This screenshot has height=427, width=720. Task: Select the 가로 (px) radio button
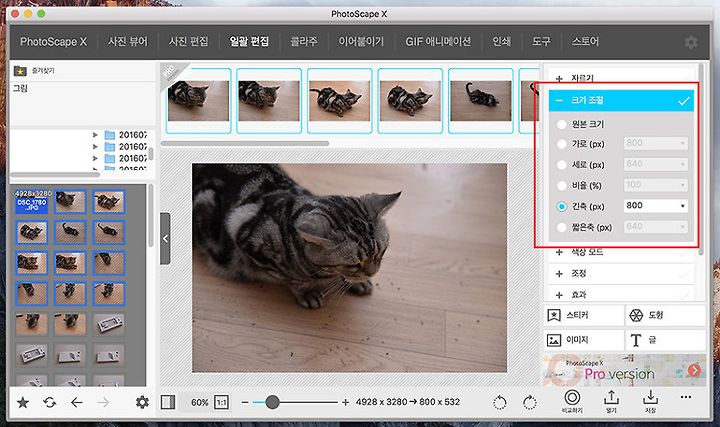(x=562, y=144)
